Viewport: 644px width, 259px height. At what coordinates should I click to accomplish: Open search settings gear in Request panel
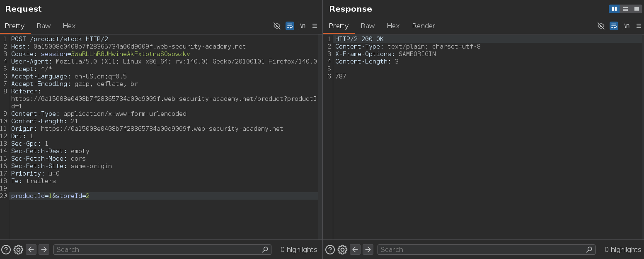tap(18, 249)
